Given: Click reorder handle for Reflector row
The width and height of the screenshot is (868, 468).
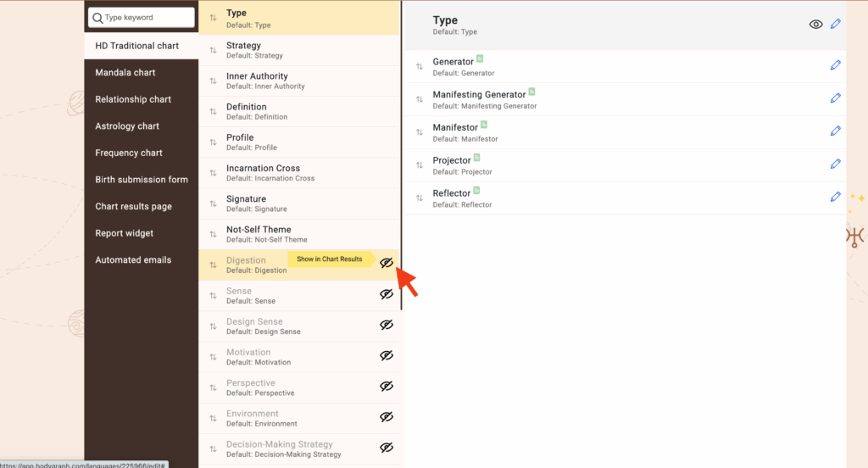Looking at the screenshot, I should click(x=419, y=198).
